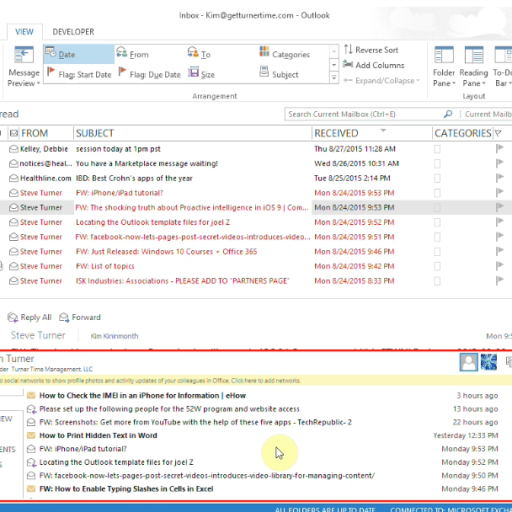Viewport: 512px width, 512px height.
Task: Click the yellow add social networks banner
Action: click(x=256, y=380)
